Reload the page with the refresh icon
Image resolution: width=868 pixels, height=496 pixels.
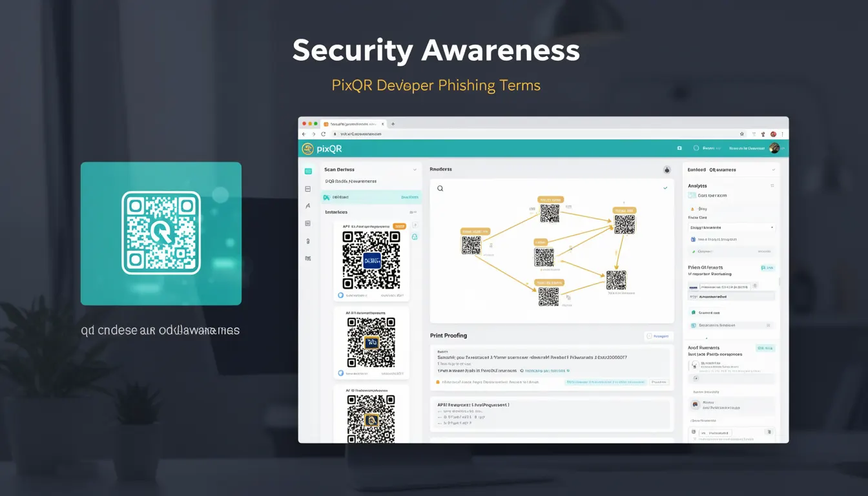[x=323, y=134]
